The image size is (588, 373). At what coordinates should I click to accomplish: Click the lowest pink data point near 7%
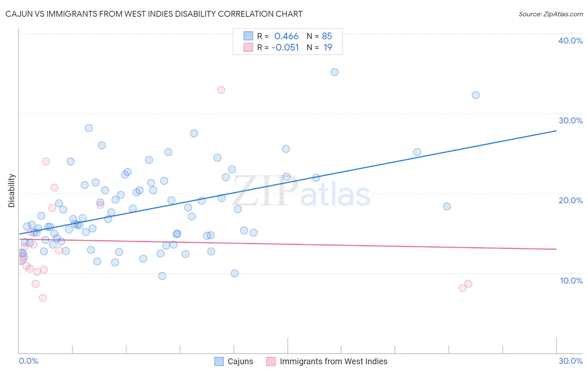pos(43,298)
